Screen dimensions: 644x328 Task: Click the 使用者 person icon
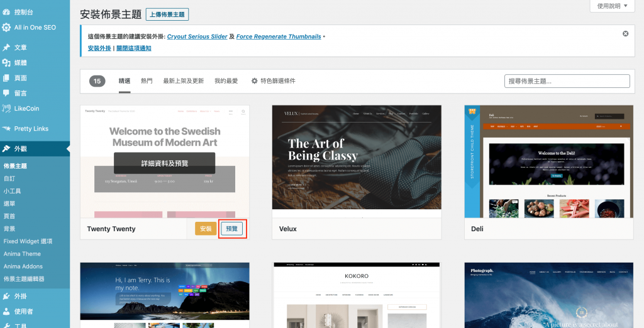coord(6,311)
